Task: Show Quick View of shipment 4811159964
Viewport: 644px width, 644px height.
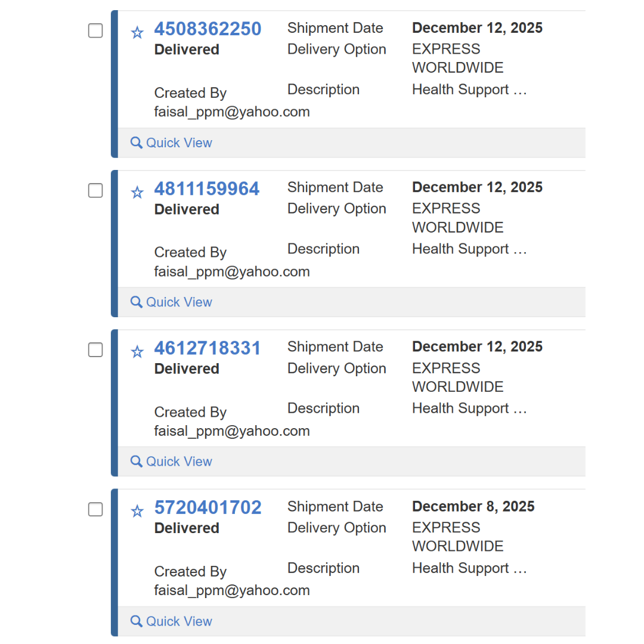Action: tap(179, 302)
